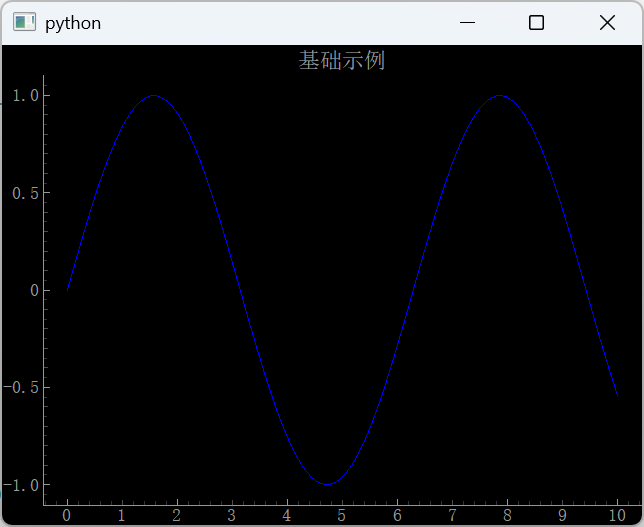Click x-axis tick label 6
Viewport: 644px width, 527px height.
(397, 515)
